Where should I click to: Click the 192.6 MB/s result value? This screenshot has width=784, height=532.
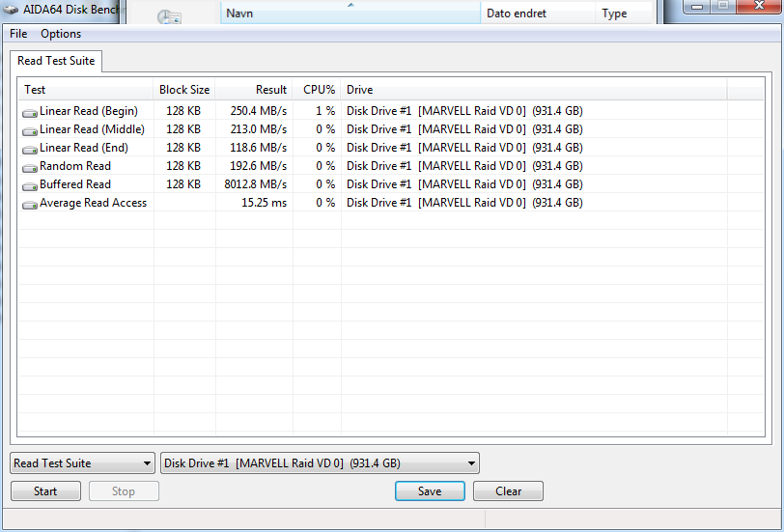pos(259,166)
